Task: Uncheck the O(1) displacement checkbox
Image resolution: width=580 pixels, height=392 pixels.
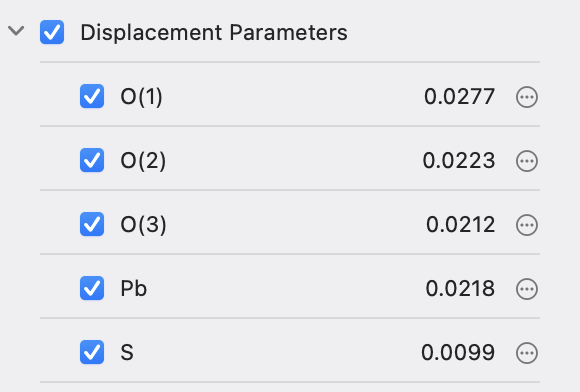Action: [x=92, y=96]
